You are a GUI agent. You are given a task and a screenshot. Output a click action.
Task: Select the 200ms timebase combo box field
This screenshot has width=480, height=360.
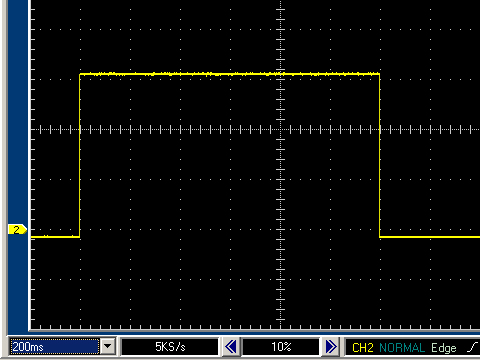click(55, 347)
